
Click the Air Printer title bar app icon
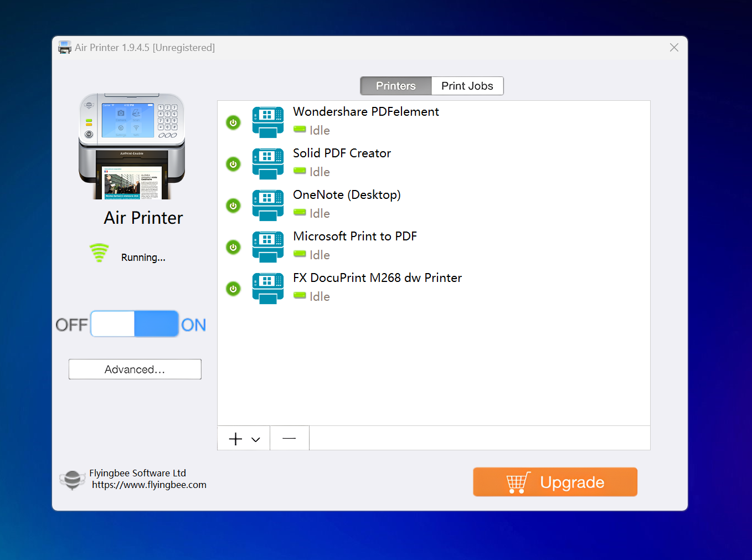coord(65,48)
